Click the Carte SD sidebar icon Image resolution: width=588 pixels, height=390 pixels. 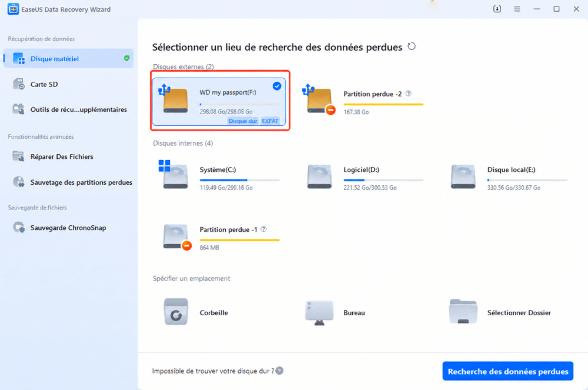pos(18,84)
